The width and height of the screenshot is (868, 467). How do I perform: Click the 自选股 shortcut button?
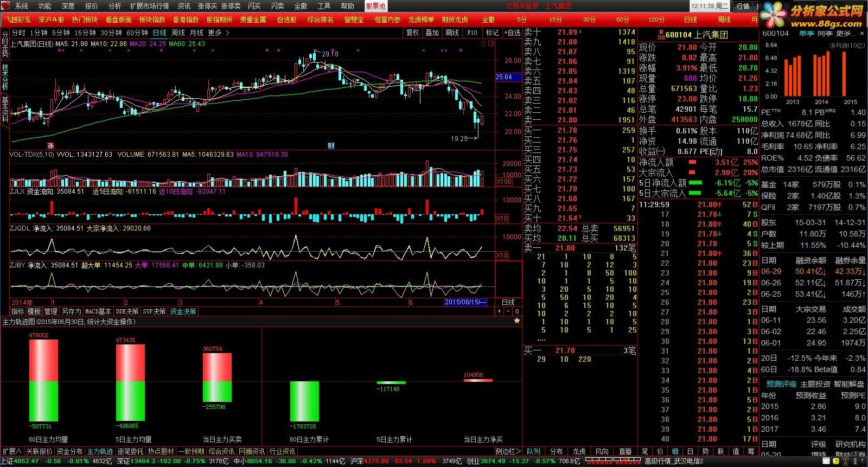coord(286,20)
